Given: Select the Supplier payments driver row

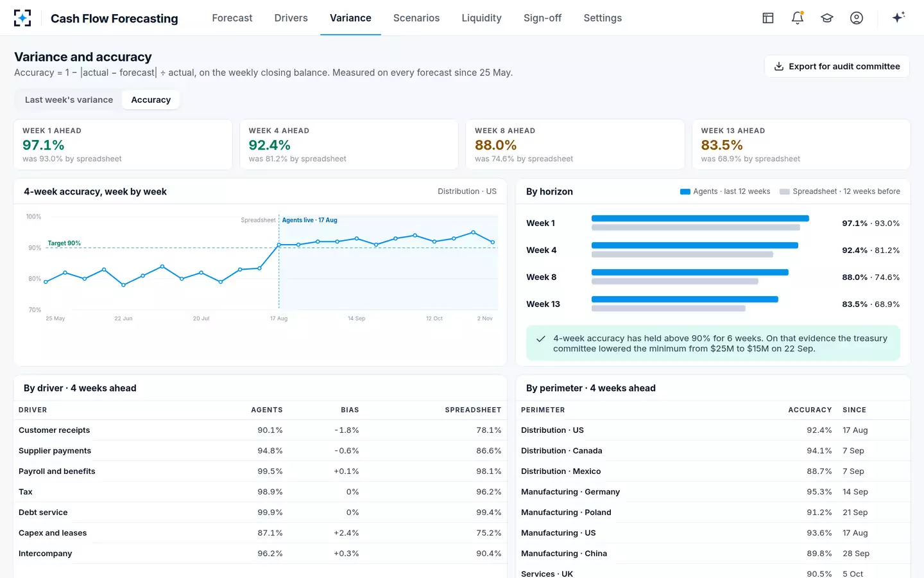Looking at the screenshot, I should pyautogui.click(x=260, y=451).
